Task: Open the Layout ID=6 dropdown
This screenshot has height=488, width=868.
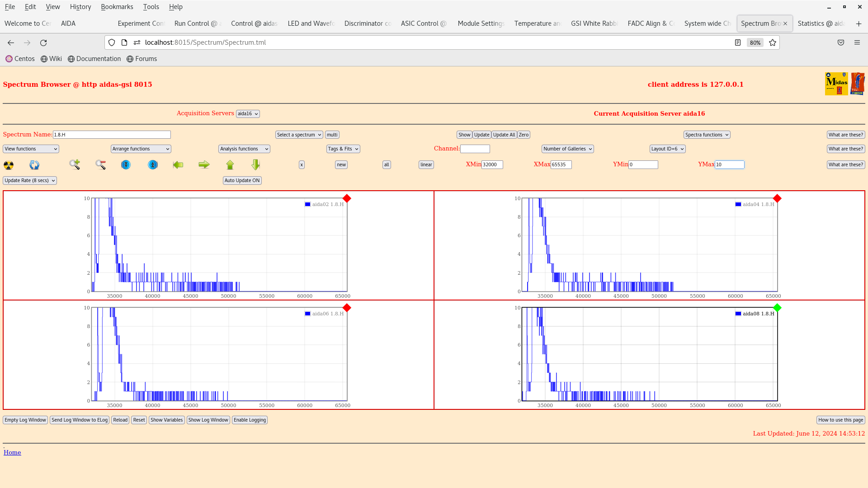Action: point(667,149)
